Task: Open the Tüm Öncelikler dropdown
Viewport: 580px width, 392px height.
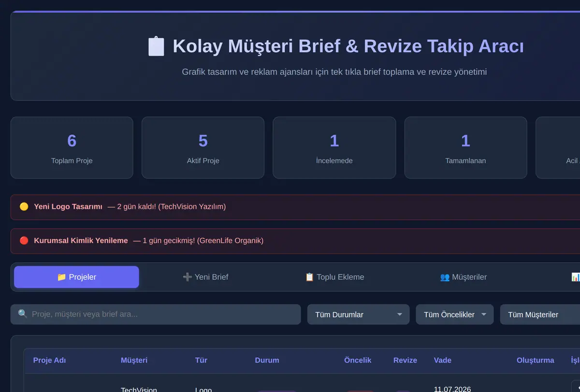Action: click(455, 314)
